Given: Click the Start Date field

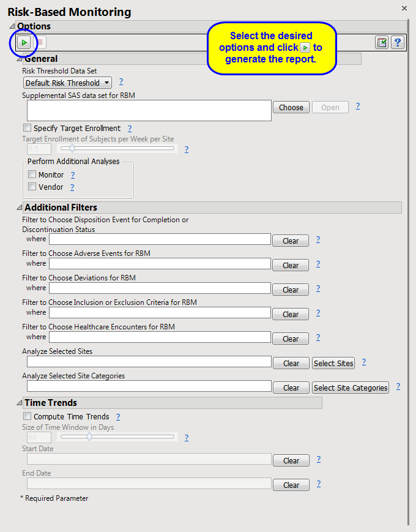Looking at the screenshot, I should point(149,459).
